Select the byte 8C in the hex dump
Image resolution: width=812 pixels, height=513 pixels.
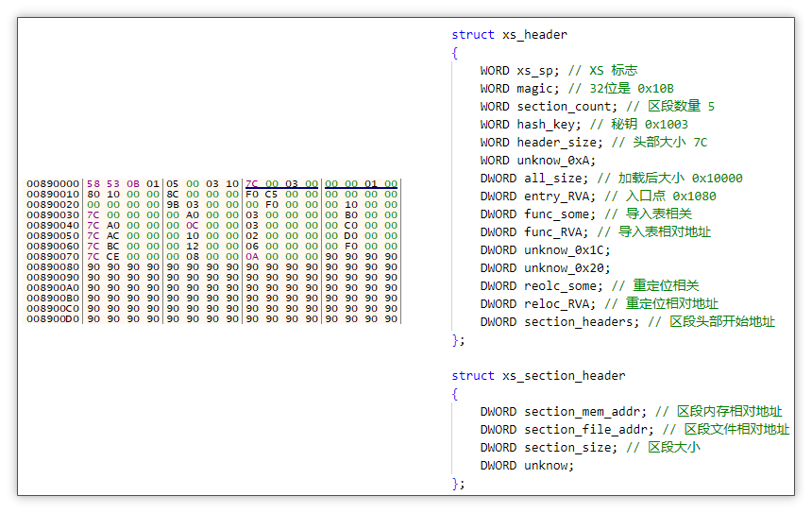click(x=173, y=195)
